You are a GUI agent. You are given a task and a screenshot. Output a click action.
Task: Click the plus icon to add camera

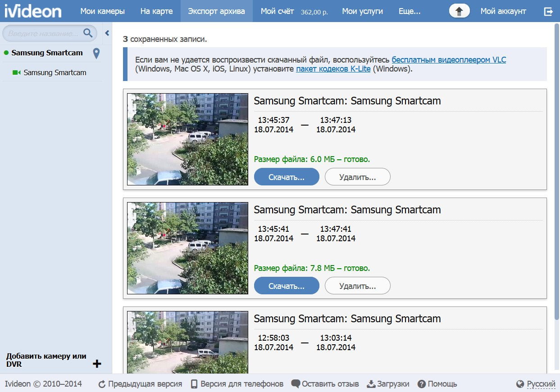click(x=97, y=364)
